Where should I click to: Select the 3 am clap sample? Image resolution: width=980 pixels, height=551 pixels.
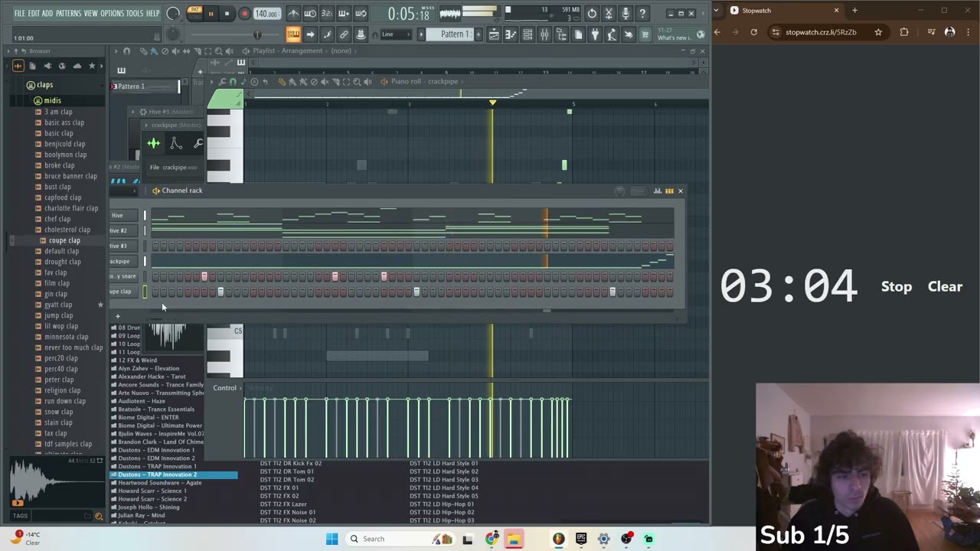(x=58, y=112)
